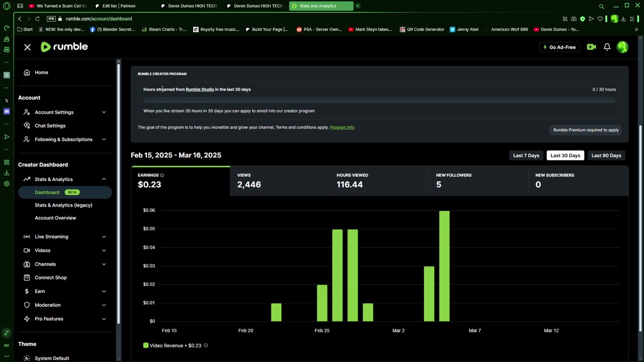Expand the Channels section chevron
This screenshot has height=362, width=644.
coord(104,264)
